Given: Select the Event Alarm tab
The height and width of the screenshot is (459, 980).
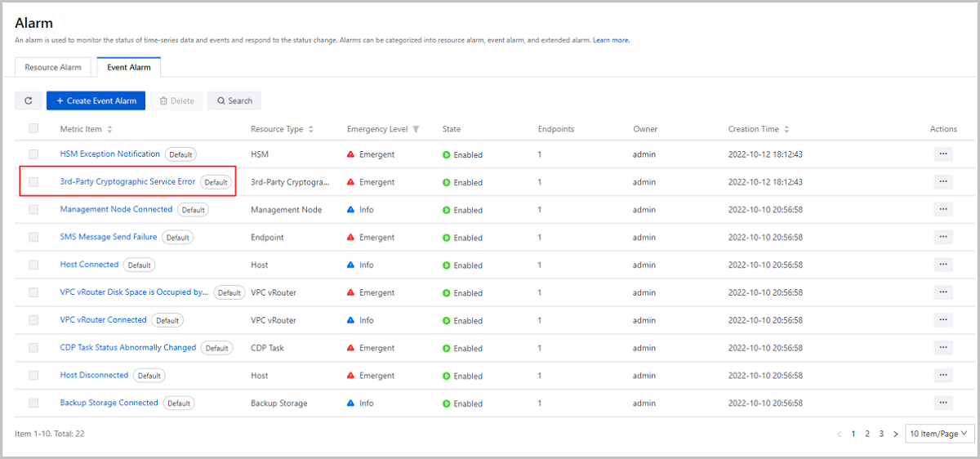Looking at the screenshot, I should [129, 67].
